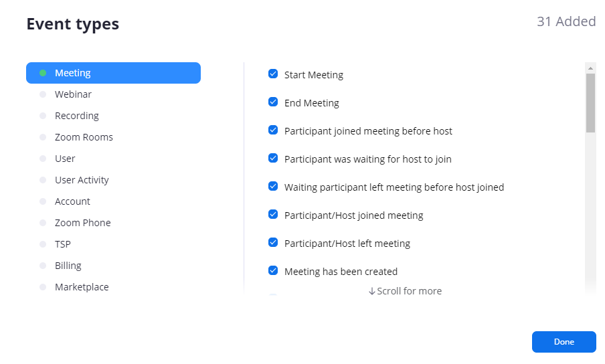Image resolution: width=605 pixels, height=364 pixels.
Task: Click the event list scrollbar thumb
Action: pyautogui.click(x=590, y=103)
